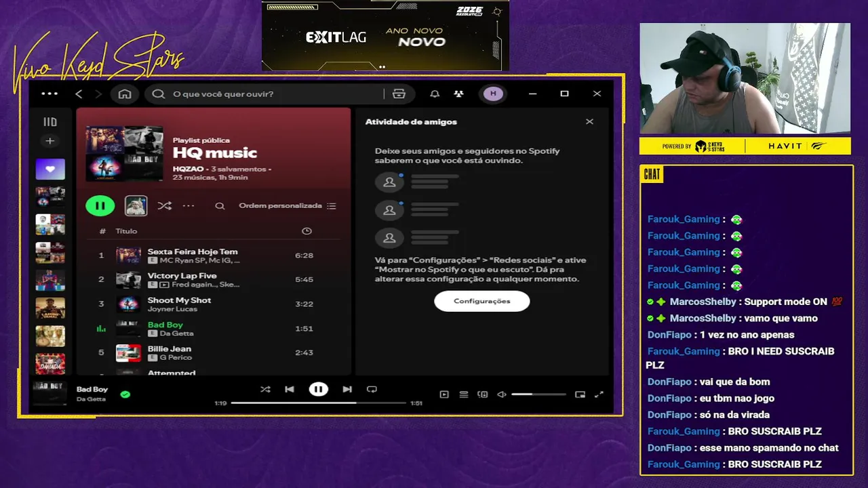Open the mini player icon

click(580, 394)
